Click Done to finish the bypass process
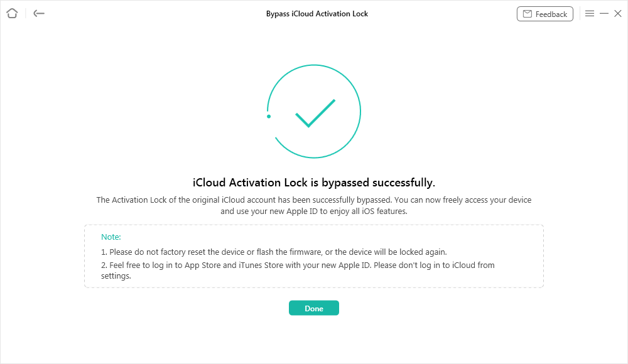The width and height of the screenshot is (628, 364). click(314, 308)
